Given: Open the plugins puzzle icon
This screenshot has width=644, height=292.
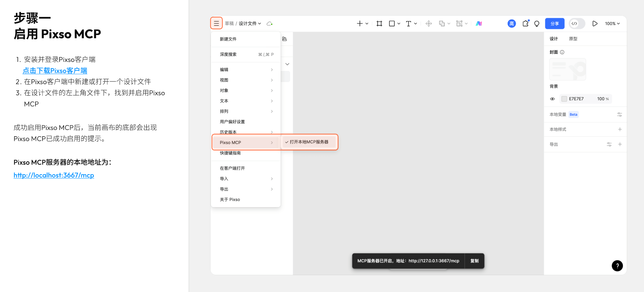Looking at the screenshot, I should 525,23.
